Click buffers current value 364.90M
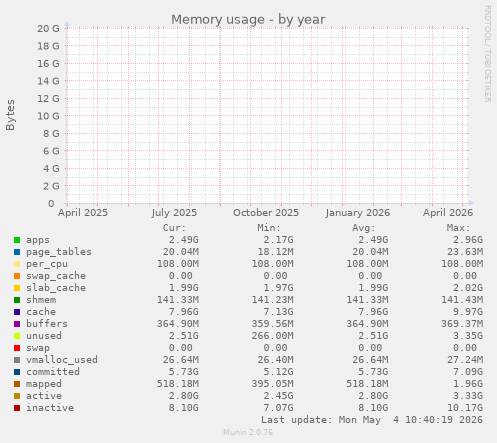This screenshot has width=497, height=443. [x=178, y=324]
